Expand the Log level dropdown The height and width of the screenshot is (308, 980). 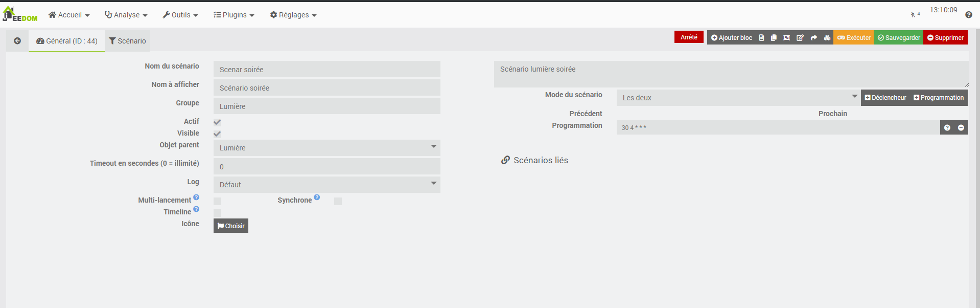(326, 185)
